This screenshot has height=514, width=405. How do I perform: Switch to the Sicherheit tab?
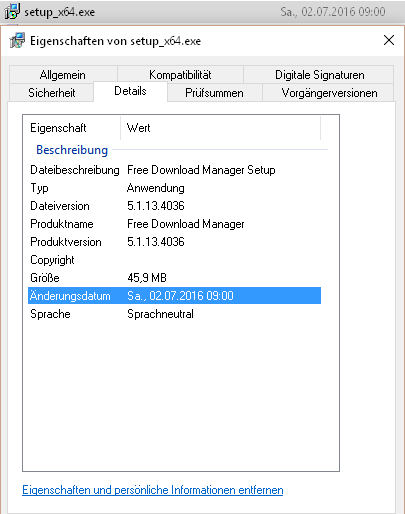click(51, 93)
